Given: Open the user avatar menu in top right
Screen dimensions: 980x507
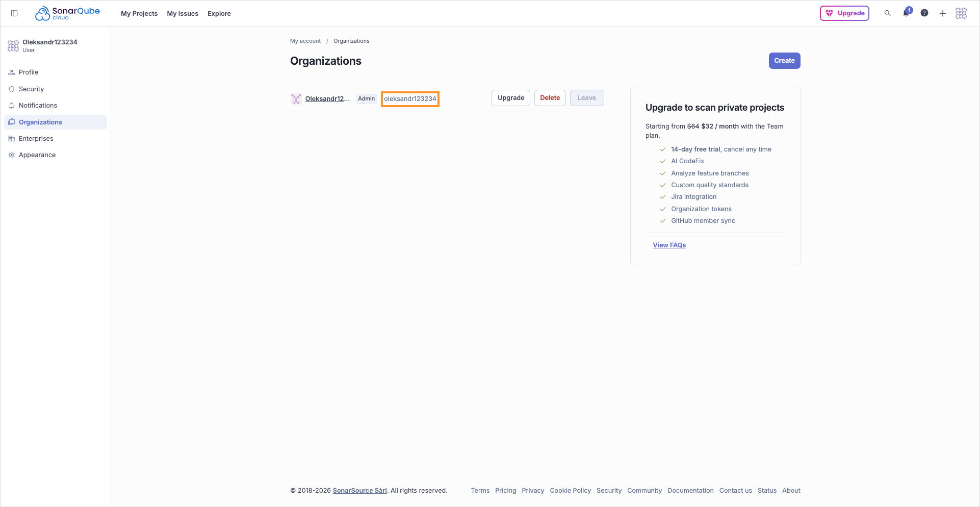Looking at the screenshot, I should (961, 13).
